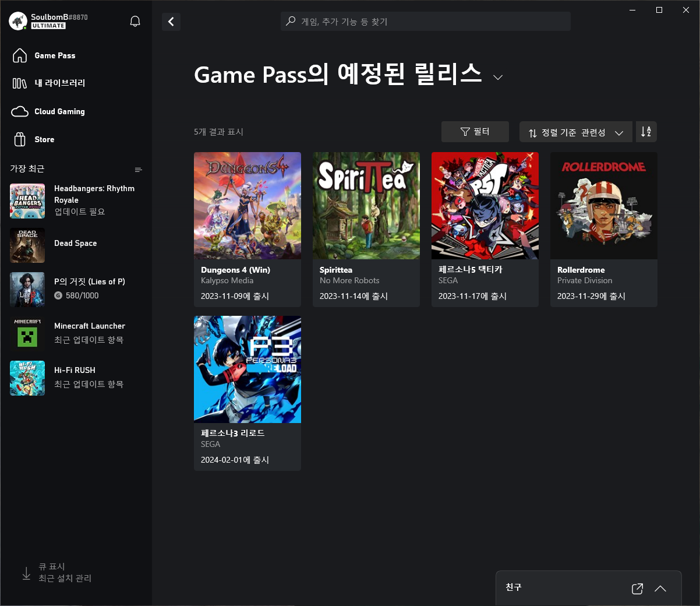700x606 pixels.
Task: Click the library books icon
Action: point(20,83)
